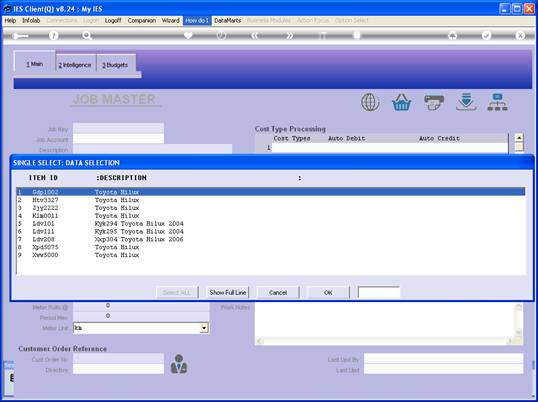The height and width of the screenshot is (402, 538).
Task: Click the X cancel icon in the toolbar
Action: tap(520, 35)
